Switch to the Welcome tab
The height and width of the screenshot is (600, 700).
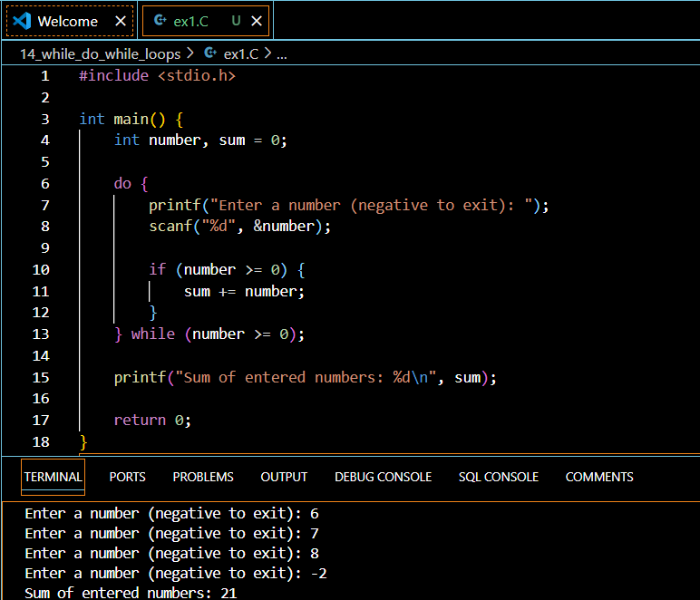pyautogui.click(x=68, y=21)
